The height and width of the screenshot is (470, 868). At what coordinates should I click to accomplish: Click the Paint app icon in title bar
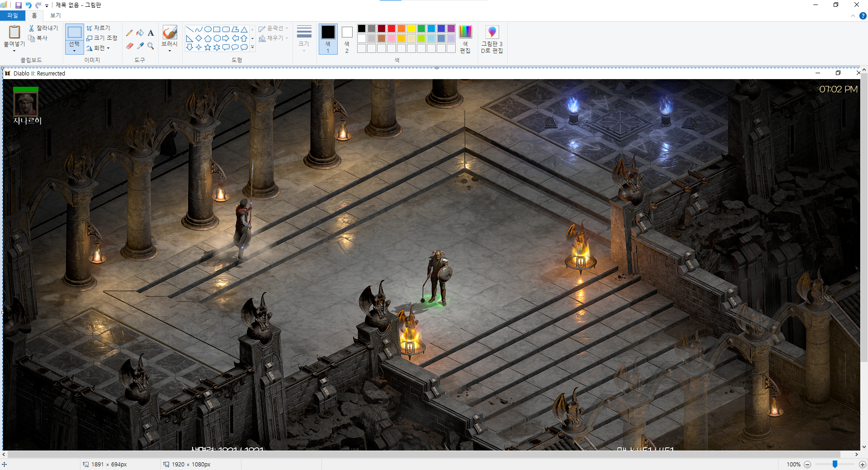tap(4, 5)
